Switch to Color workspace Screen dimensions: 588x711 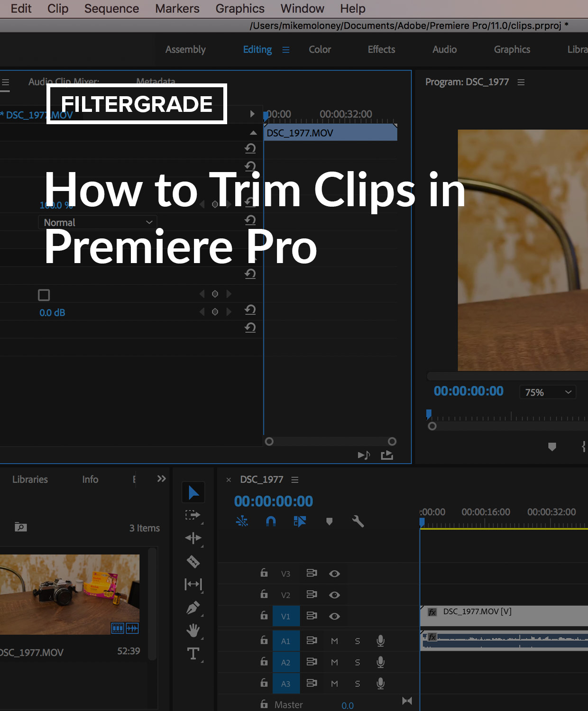click(320, 49)
